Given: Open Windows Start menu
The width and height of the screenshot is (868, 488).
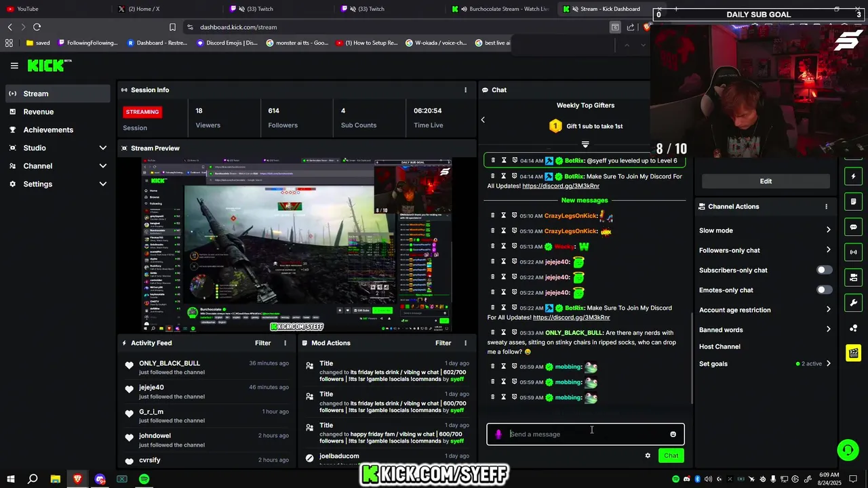Looking at the screenshot, I should [x=11, y=479].
